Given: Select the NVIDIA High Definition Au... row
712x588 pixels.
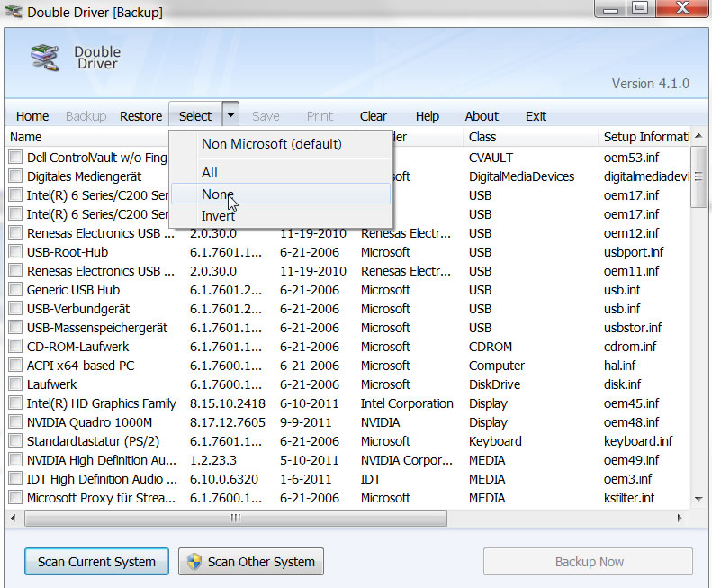Looking at the screenshot, I should [x=101, y=460].
